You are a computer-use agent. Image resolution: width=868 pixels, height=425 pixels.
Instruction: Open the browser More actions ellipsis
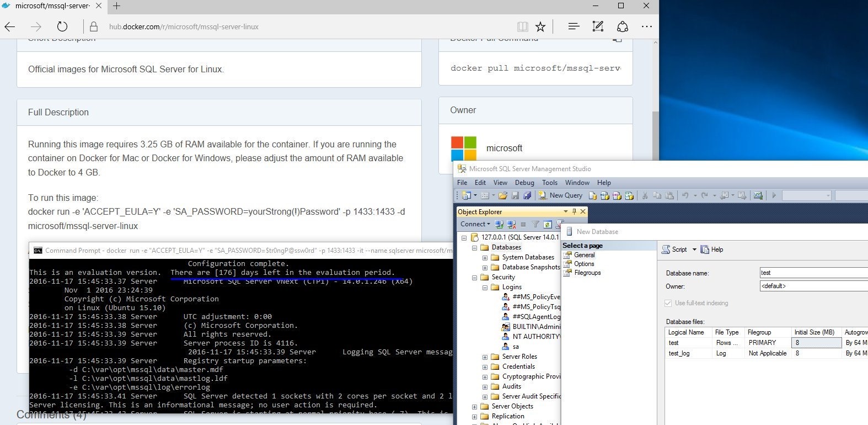(647, 26)
